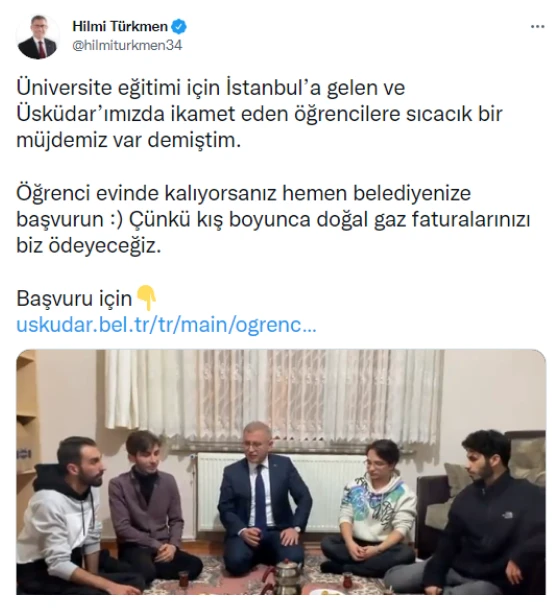Open the uskudar.bel.tr application link
The image size is (553, 612).
(166, 325)
